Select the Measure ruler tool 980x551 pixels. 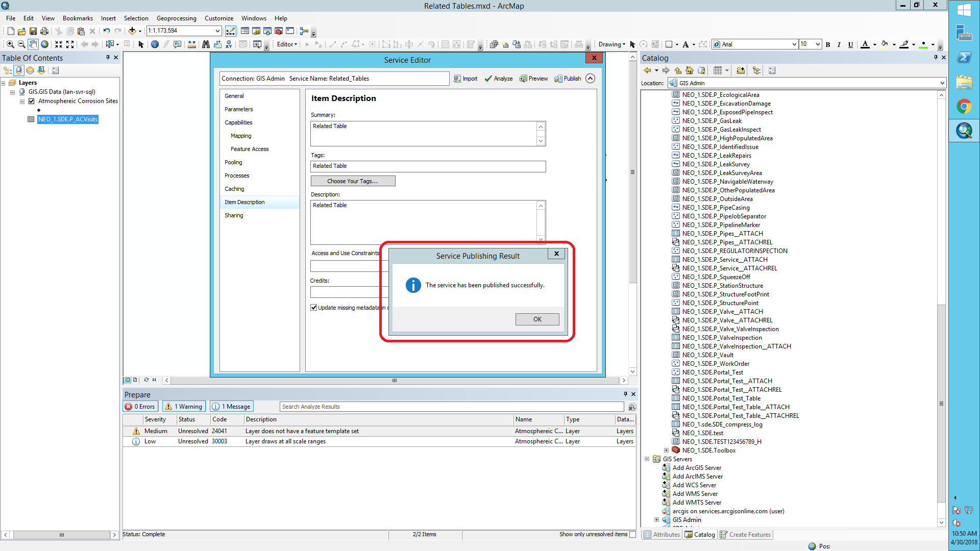[192, 44]
